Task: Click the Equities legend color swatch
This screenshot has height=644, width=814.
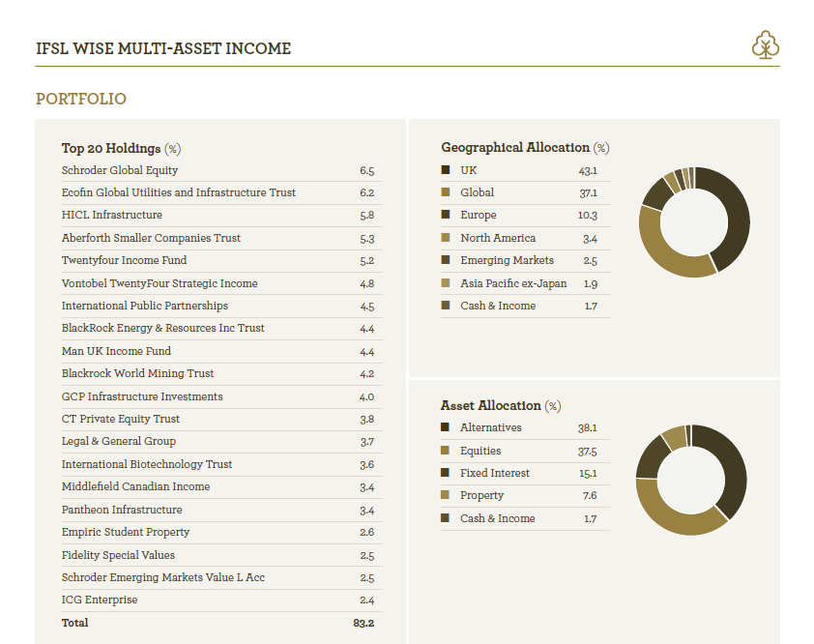Action: [445, 451]
